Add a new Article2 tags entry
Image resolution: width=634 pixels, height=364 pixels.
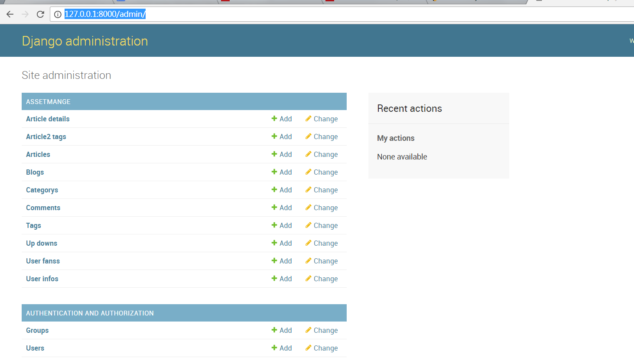[x=282, y=136]
